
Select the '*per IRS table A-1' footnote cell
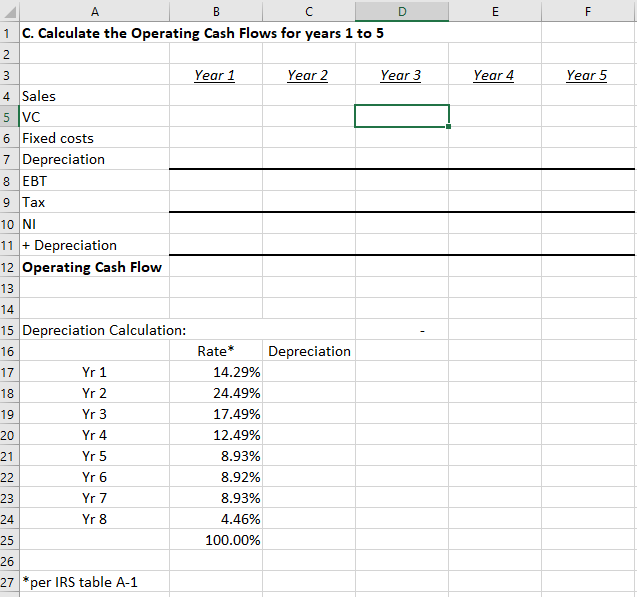94,582
